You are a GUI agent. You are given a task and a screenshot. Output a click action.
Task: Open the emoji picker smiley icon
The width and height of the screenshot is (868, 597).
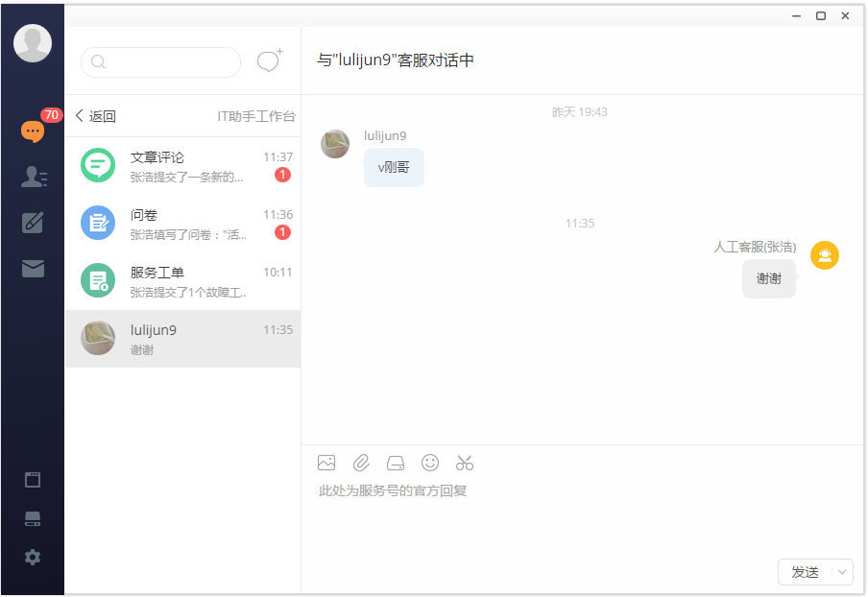[x=430, y=463]
